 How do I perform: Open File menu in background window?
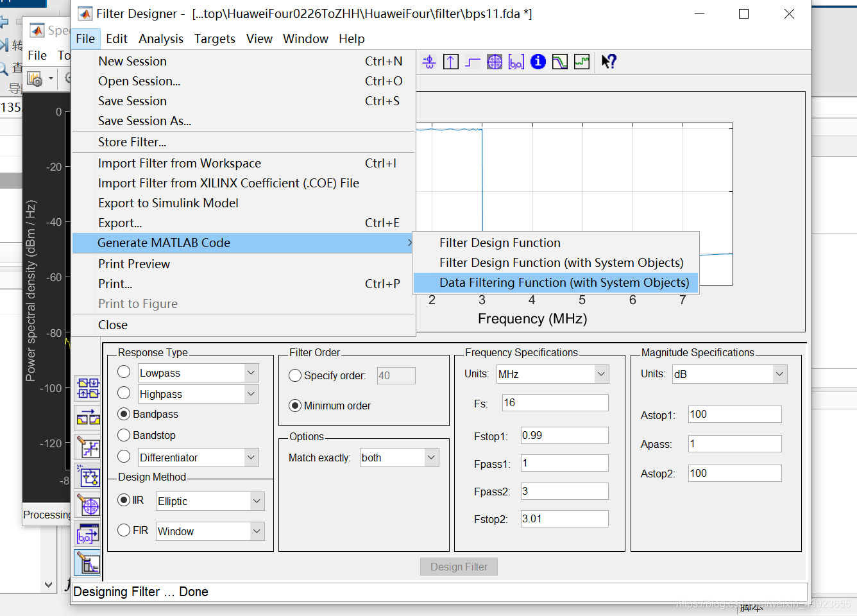[x=37, y=55]
